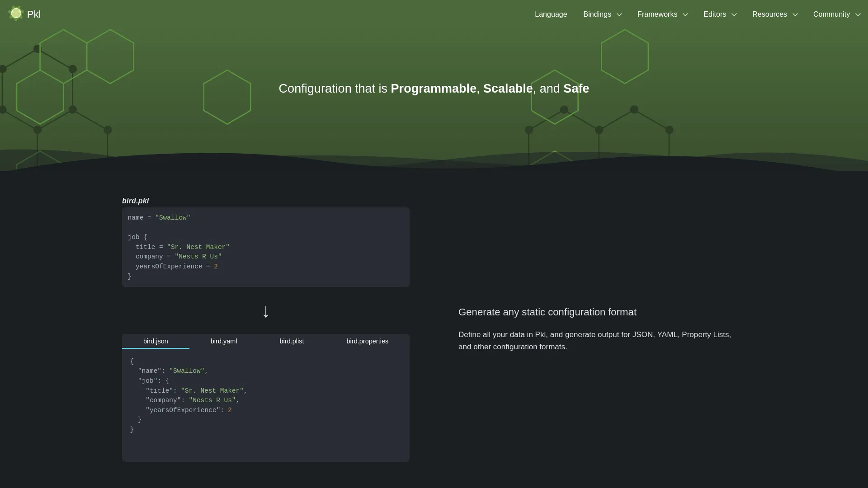The image size is (868, 488).
Task: Switch to the bird.plist tab
Action: tap(292, 341)
